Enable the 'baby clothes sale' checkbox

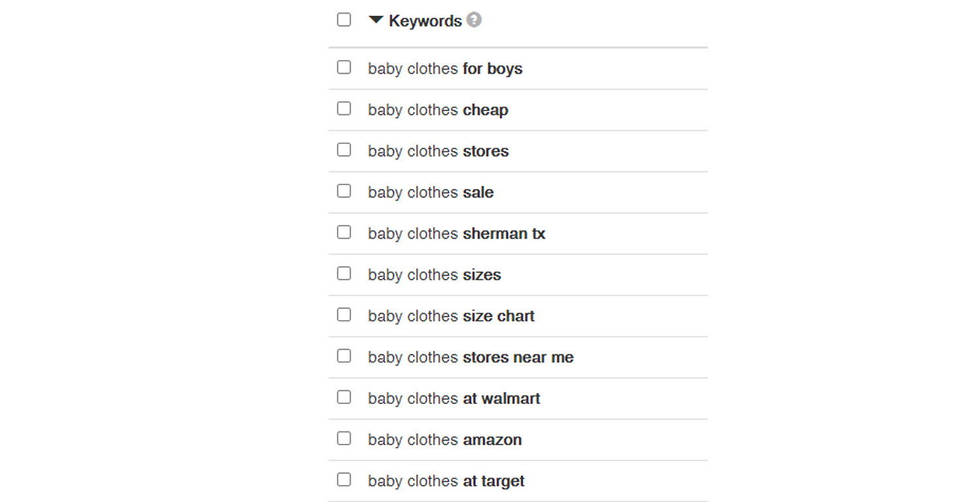(344, 191)
